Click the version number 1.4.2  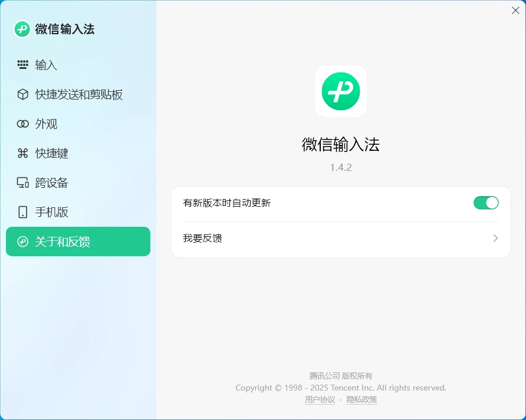tap(341, 167)
